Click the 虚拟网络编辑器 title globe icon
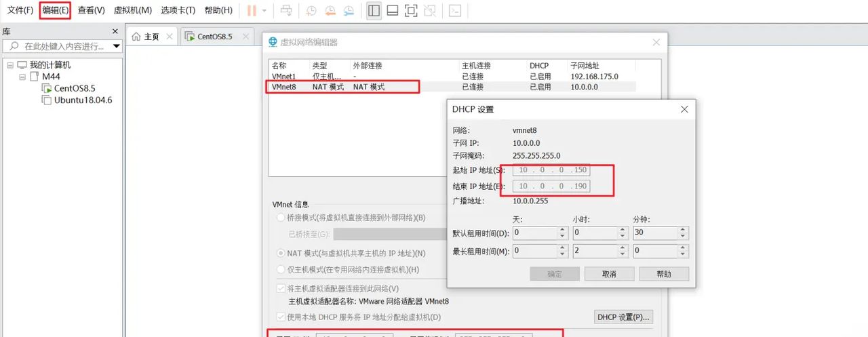Viewport: 868px width, 337px height. (x=273, y=42)
